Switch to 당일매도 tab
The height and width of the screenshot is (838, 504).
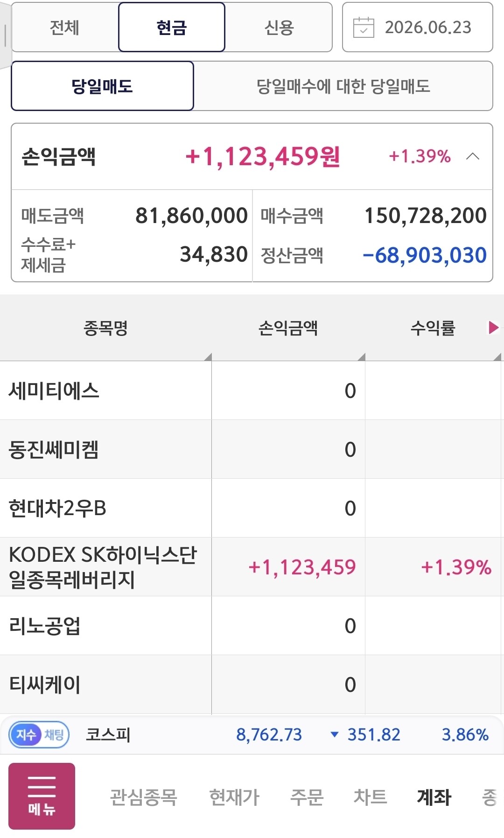coord(102,86)
